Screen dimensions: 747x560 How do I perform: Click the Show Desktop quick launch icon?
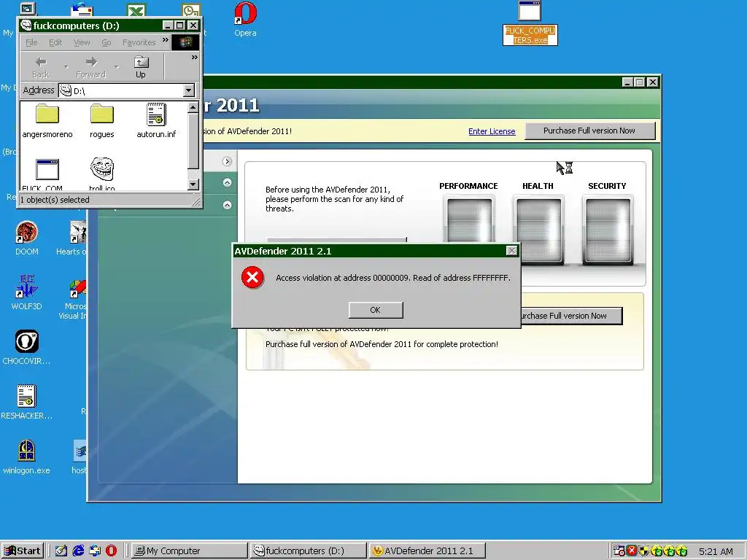(61, 551)
